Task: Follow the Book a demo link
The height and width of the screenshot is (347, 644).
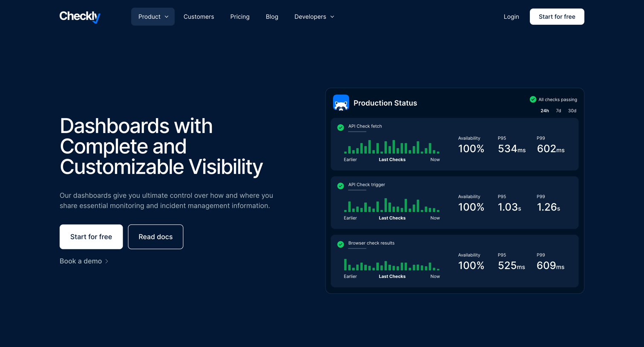Action: pos(84,261)
